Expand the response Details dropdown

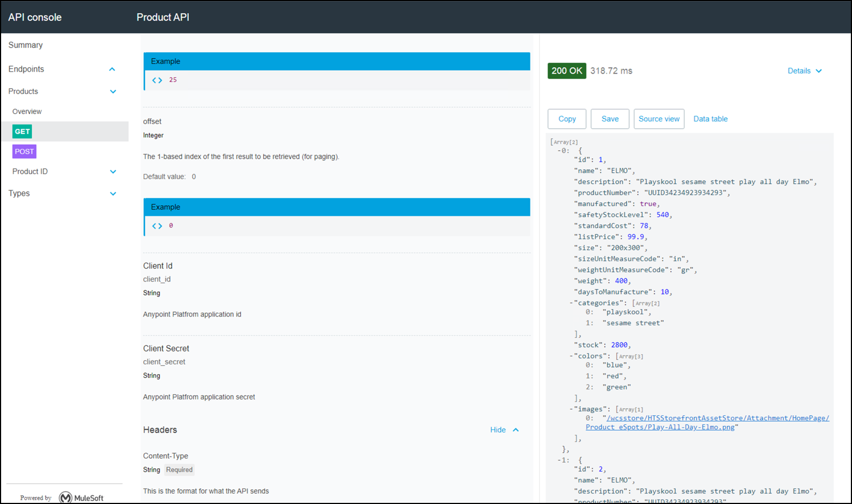coord(805,71)
